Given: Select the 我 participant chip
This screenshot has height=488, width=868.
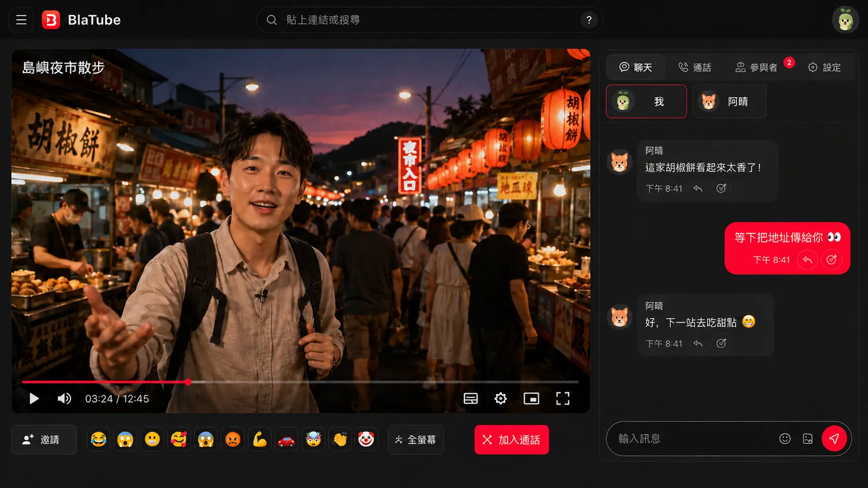Looking at the screenshot, I should tap(646, 101).
